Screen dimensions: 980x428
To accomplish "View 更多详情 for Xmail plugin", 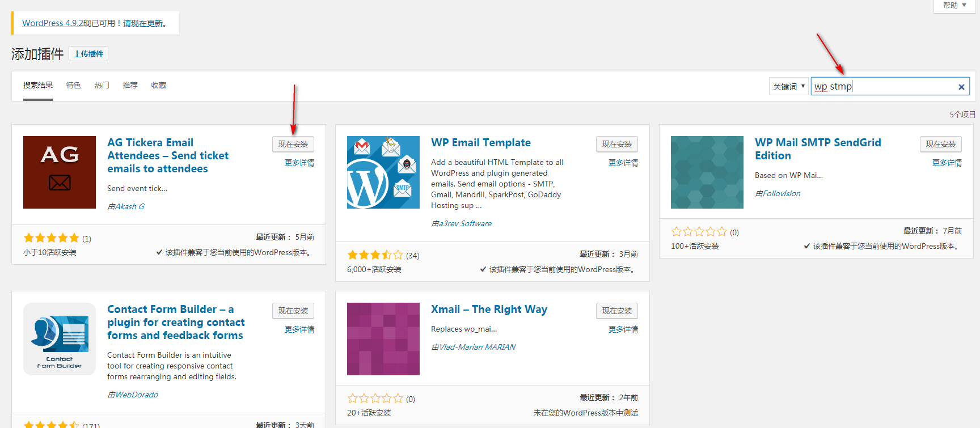I will tap(623, 329).
